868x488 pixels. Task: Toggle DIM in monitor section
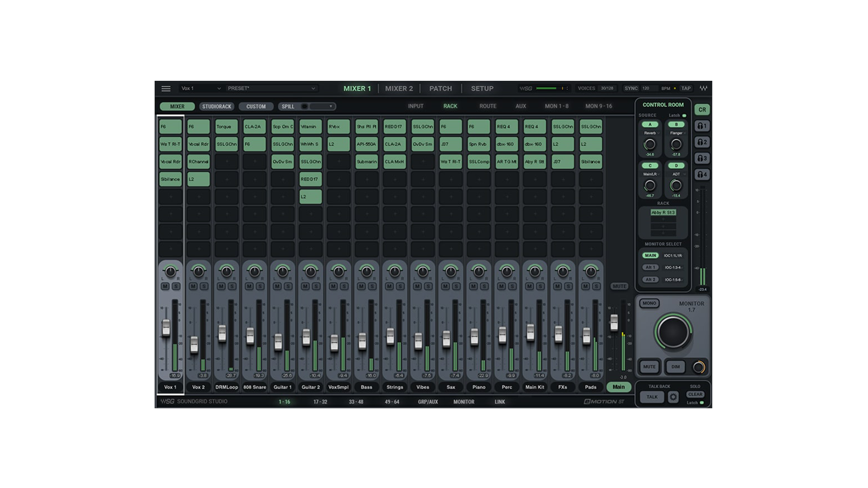(x=675, y=367)
